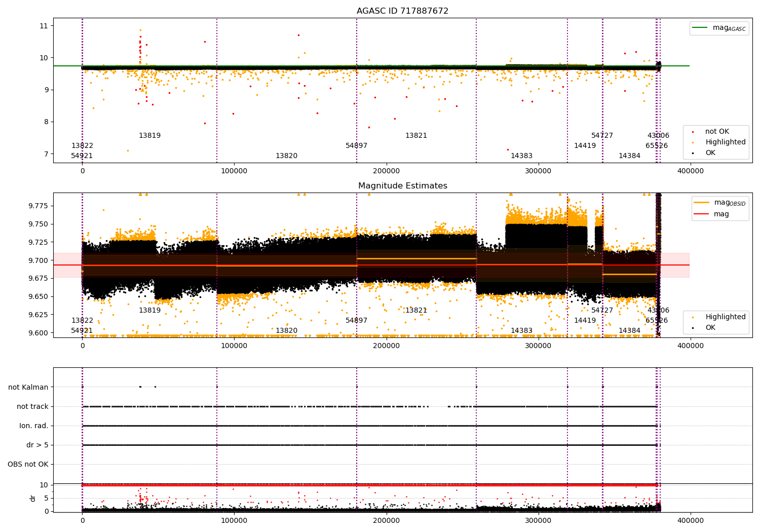
Task: Click the red 'mag' legend entry in Magnitude Estimates
Action: pyautogui.click(x=712, y=214)
